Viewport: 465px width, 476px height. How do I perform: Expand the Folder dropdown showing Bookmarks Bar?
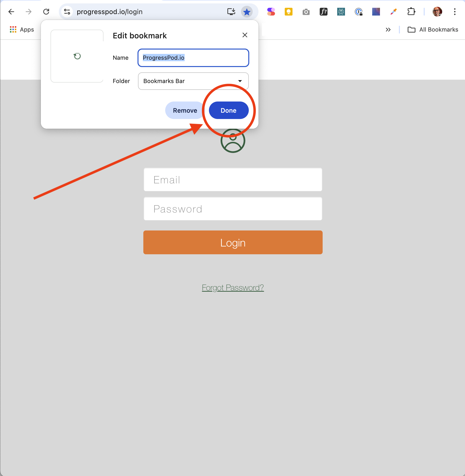pyautogui.click(x=193, y=81)
